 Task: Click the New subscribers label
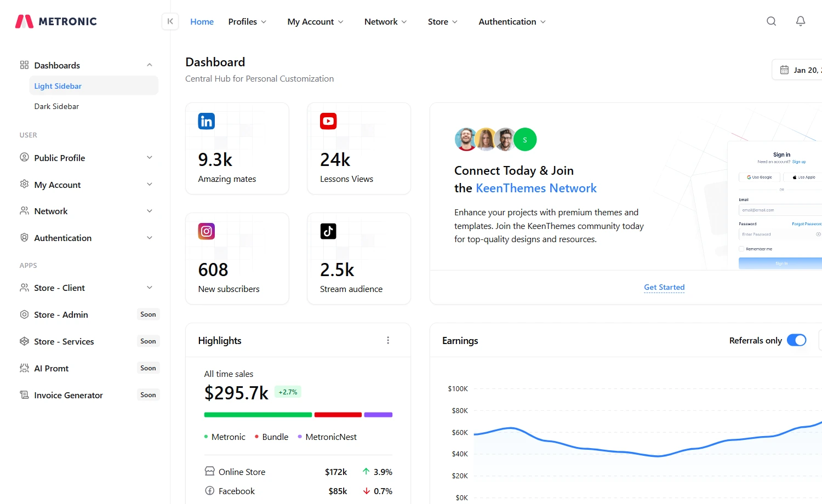coord(229,289)
